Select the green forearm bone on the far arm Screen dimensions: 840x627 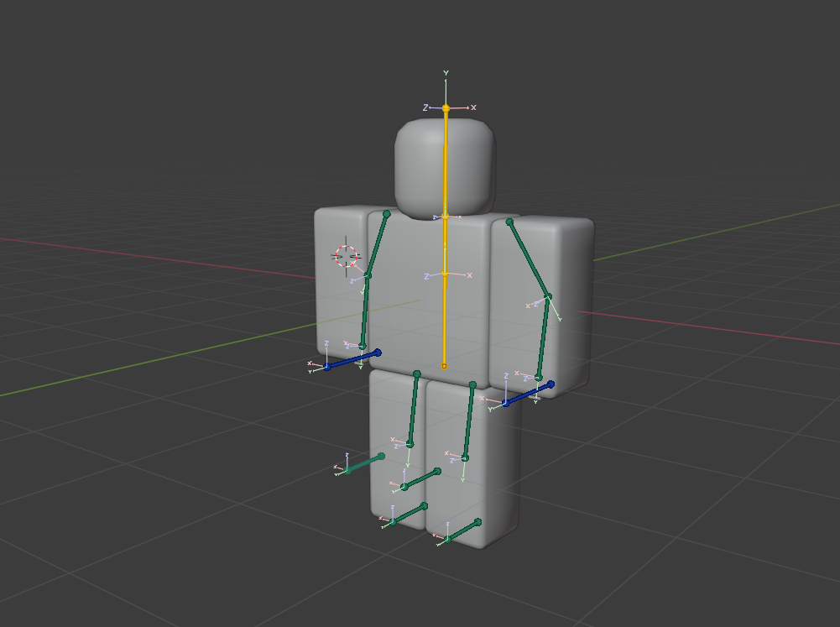(543, 337)
